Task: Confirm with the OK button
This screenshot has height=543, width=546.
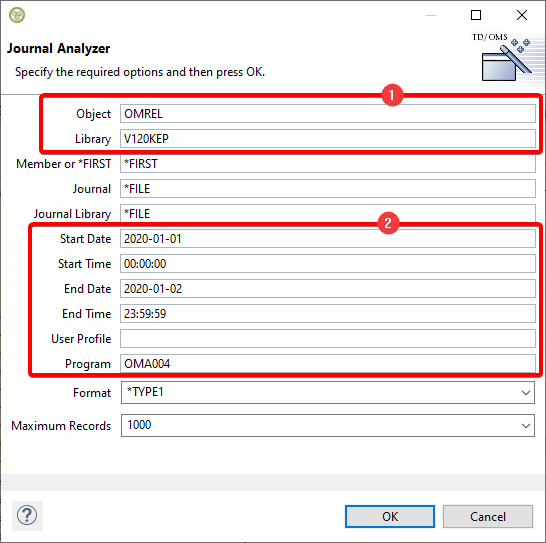Action: coord(390,517)
